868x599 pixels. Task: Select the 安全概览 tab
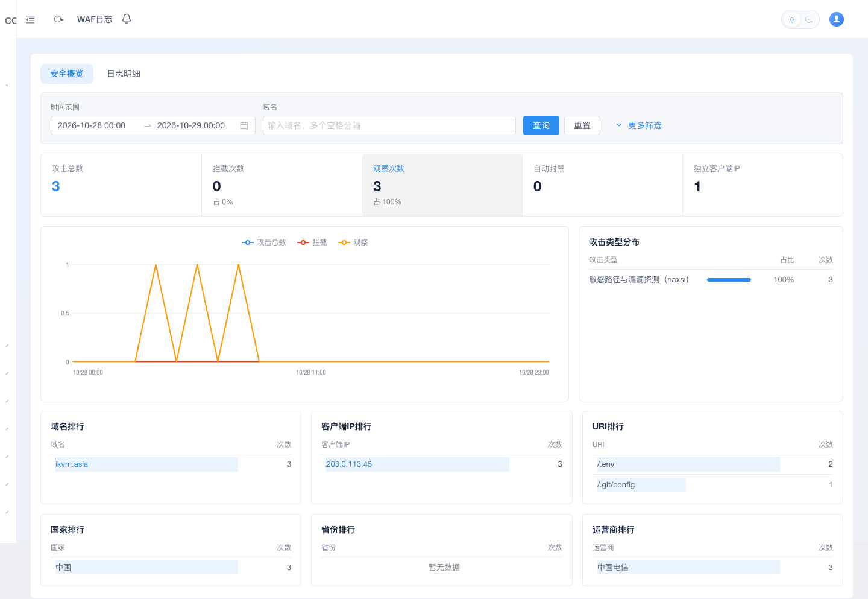click(67, 74)
